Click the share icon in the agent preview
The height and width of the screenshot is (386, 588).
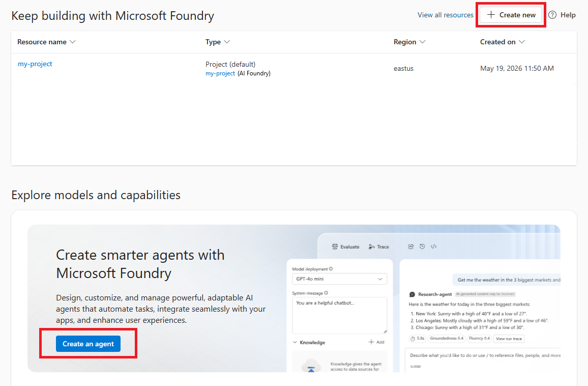coord(411,246)
